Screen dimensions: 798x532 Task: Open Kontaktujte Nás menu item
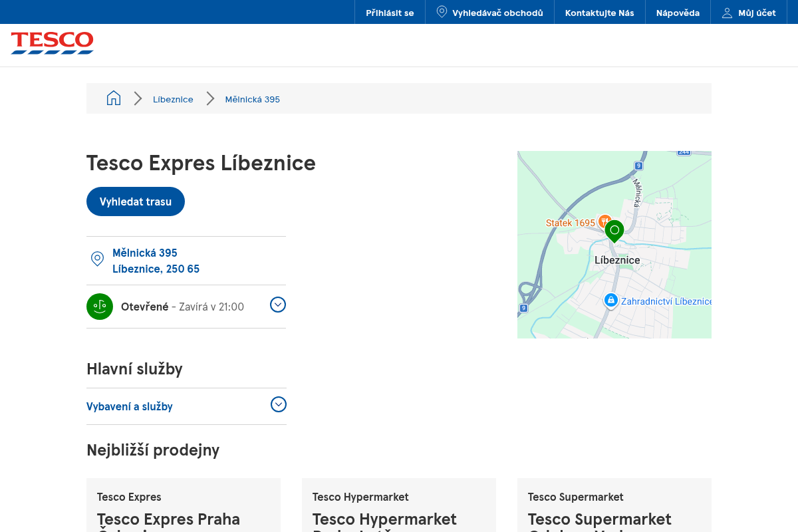[x=600, y=13]
